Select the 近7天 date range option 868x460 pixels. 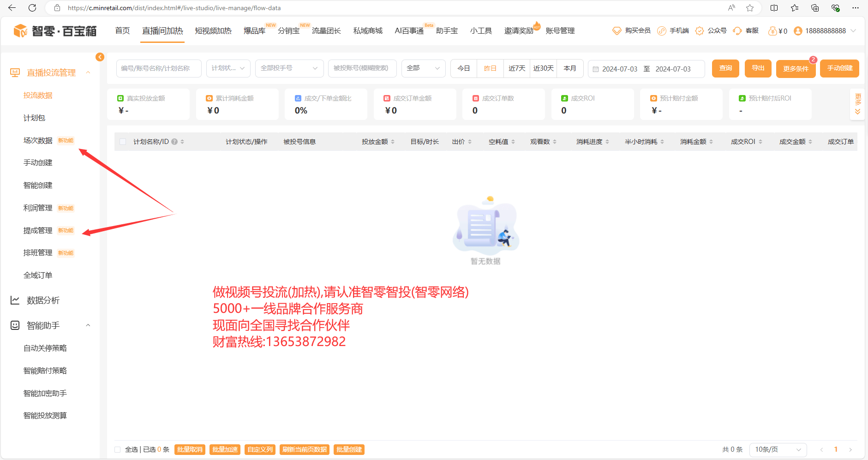[x=516, y=68]
